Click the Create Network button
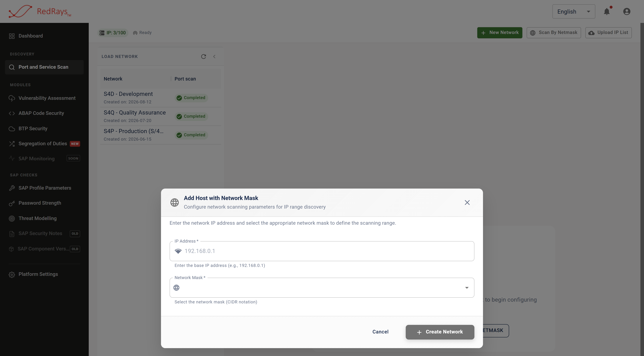The image size is (644, 356). point(440,332)
